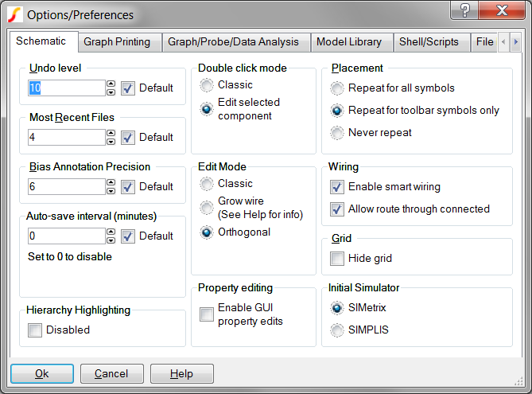532x394 pixels.
Task: Choose Never repeat placement option
Action: click(x=337, y=132)
